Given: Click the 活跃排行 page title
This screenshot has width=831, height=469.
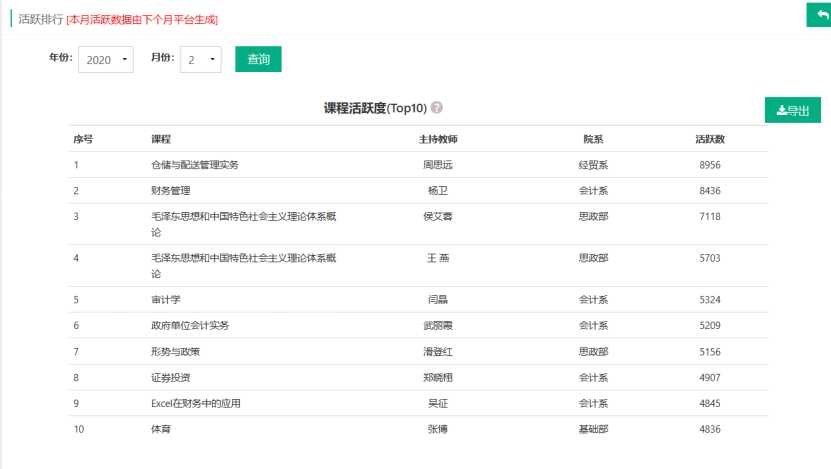Looking at the screenshot, I should (41, 19).
